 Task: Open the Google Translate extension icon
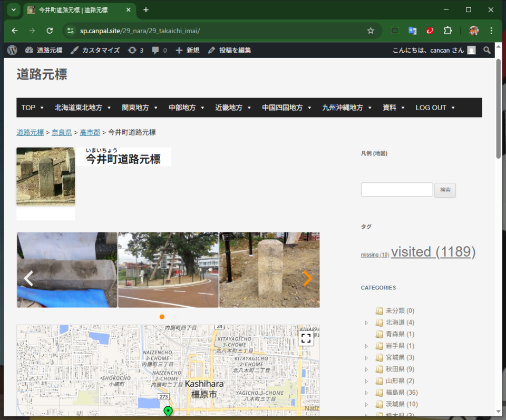(x=412, y=31)
